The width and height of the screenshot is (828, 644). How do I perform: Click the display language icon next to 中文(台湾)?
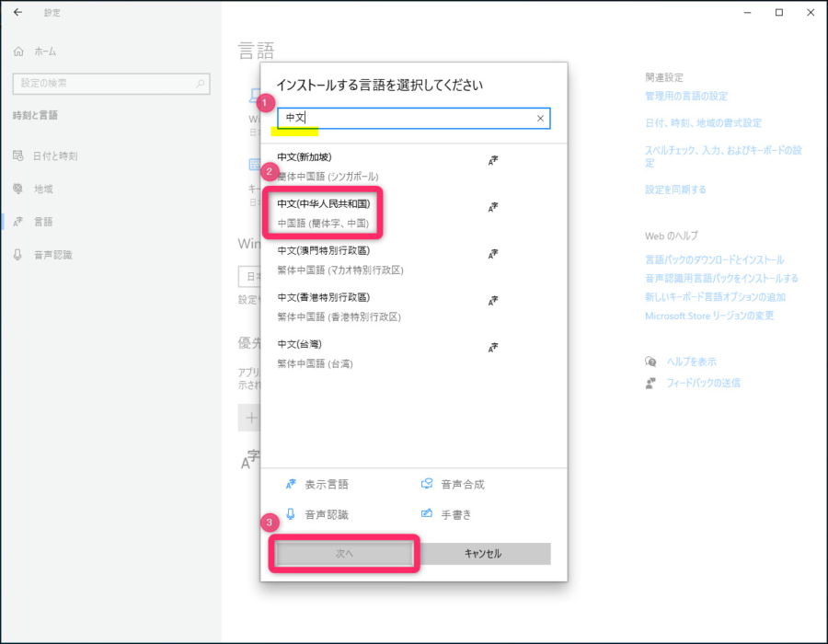(494, 348)
